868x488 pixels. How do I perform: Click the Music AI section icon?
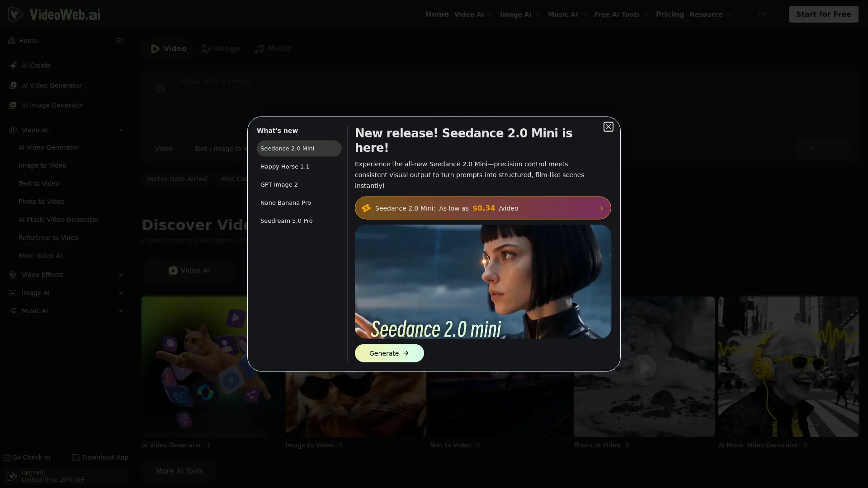(13, 311)
